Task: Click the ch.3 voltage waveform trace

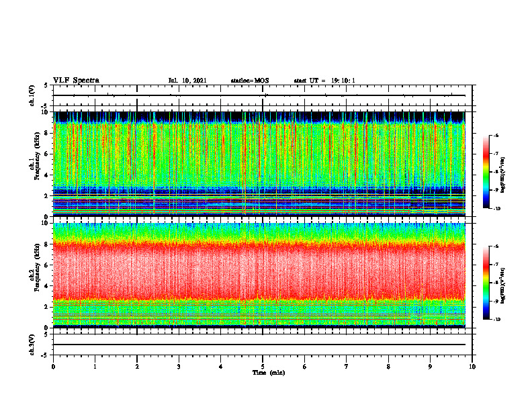Action: click(259, 345)
